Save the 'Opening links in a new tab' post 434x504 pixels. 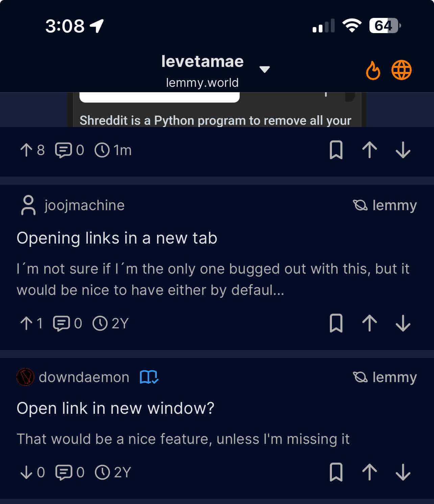pyautogui.click(x=336, y=323)
